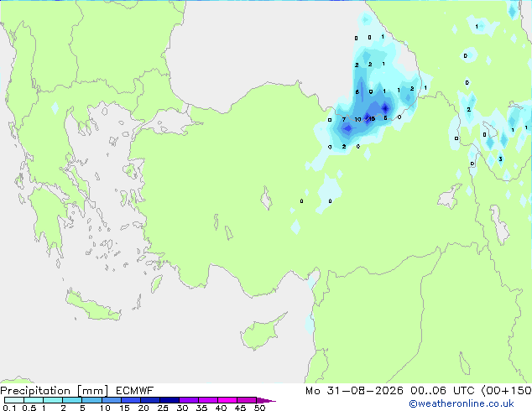Pick the 10–15 mm blue legend swatch
The width and height of the screenshot is (532, 411).
pyautogui.click(x=111, y=400)
